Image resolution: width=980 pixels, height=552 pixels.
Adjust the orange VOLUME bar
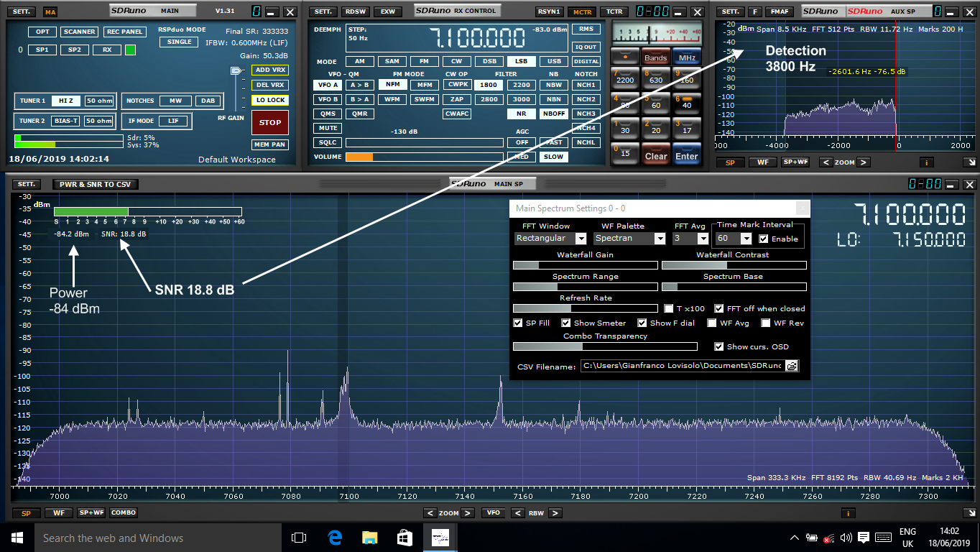click(425, 157)
